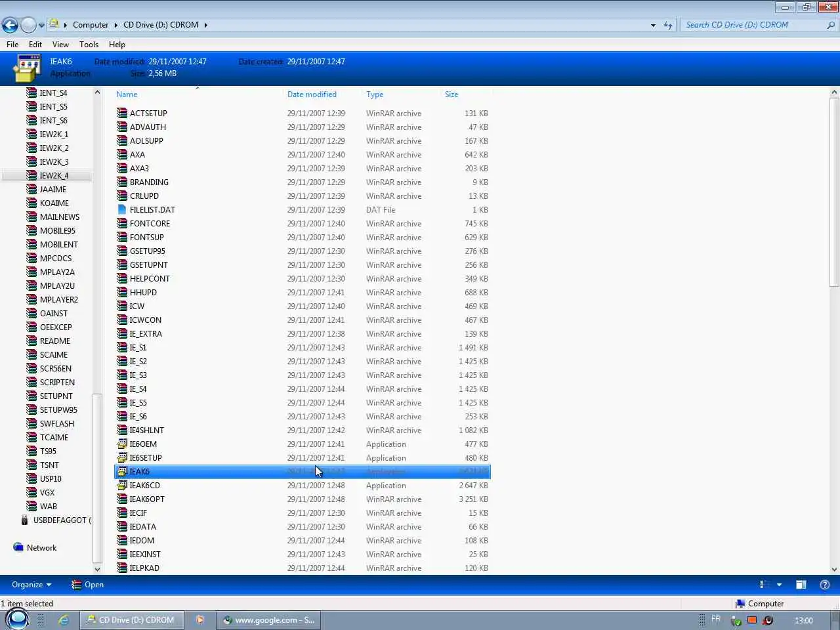Select the IE6OEM application icon
This screenshot has height=630, width=840.
122,444
